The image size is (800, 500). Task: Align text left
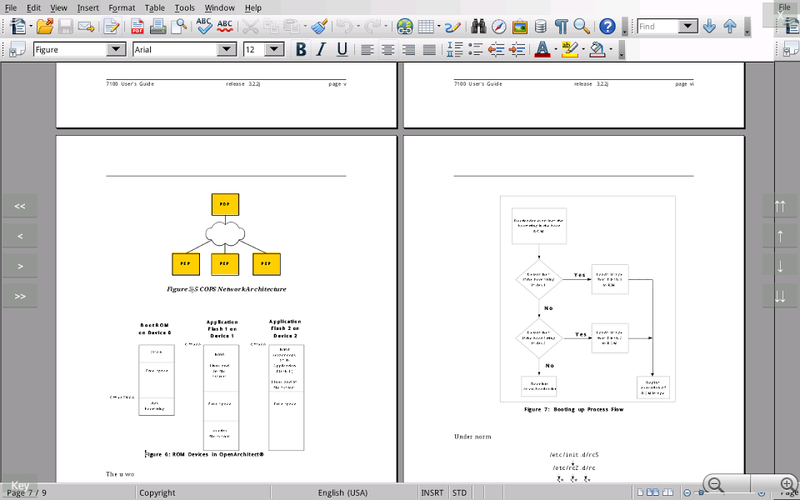point(367,49)
